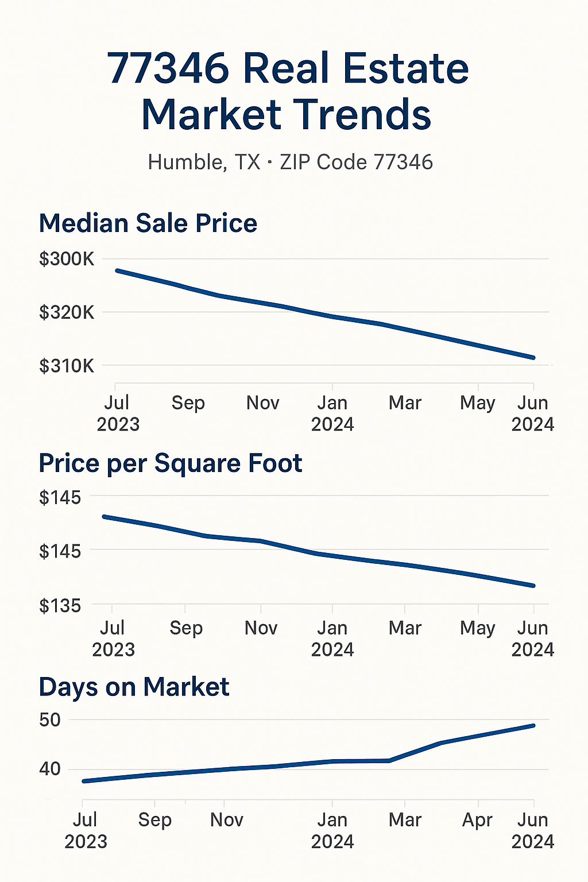
Task: Click the 'Sep' label under the Price per Square Foot chart
Action: coord(186,628)
